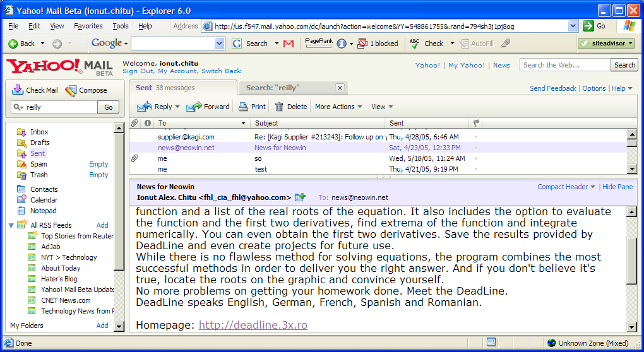Click the Search the Web button

624,65
